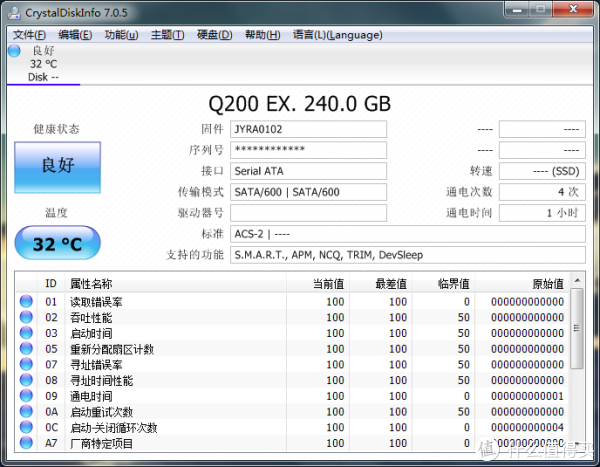The width and height of the screenshot is (600, 467).
Task: Click the masked serial number field
Action: 308,150
